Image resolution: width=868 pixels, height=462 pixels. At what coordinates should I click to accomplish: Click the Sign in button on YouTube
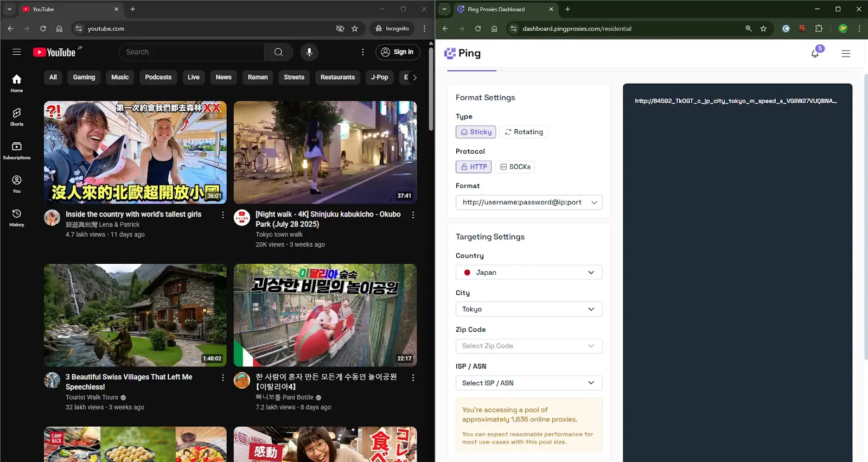(398, 52)
